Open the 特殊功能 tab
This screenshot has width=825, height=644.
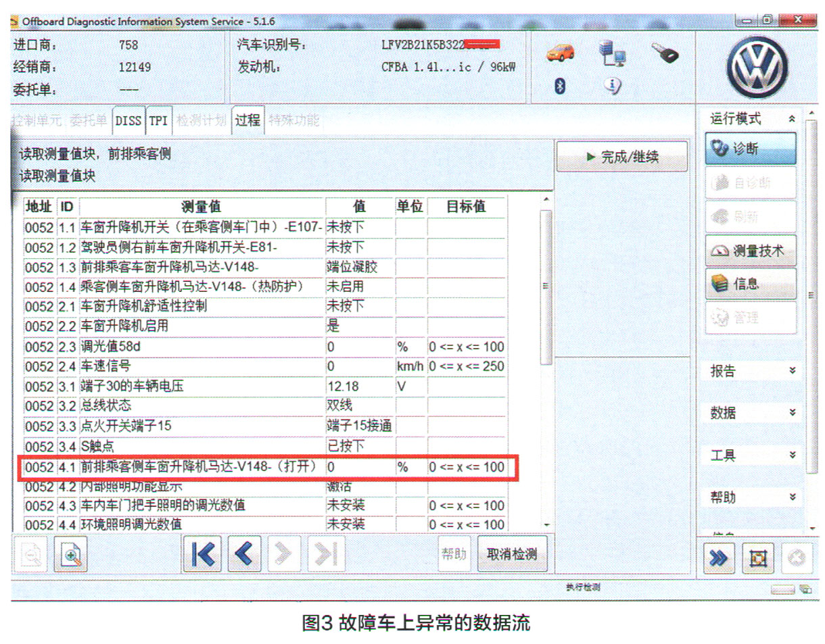tap(293, 120)
